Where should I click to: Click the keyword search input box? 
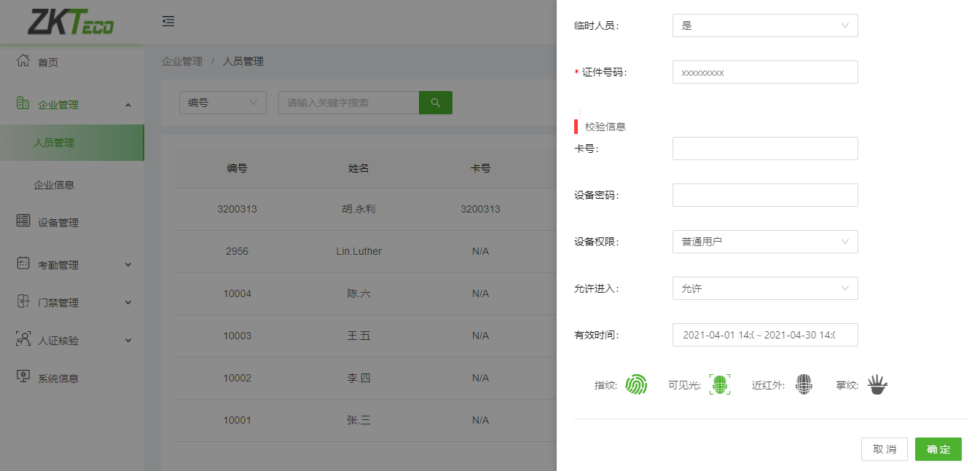[348, 103]
